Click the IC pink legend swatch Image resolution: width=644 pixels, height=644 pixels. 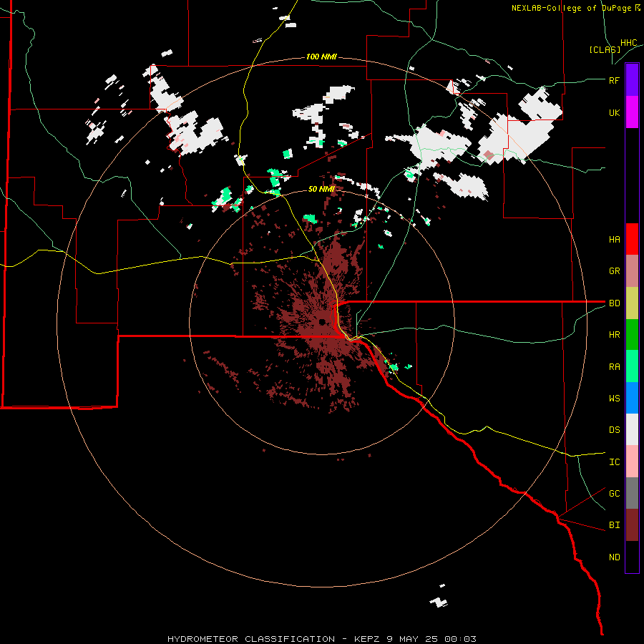pyautogui.click(x=632, y=462)
